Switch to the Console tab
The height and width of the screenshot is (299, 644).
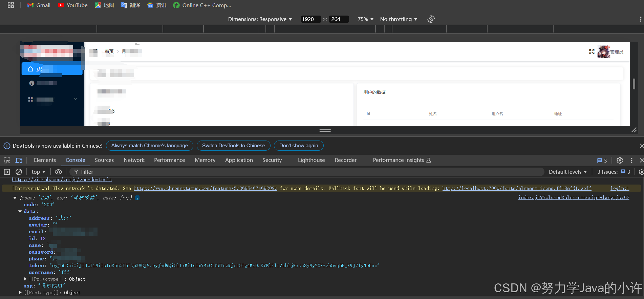pos(75,160)
